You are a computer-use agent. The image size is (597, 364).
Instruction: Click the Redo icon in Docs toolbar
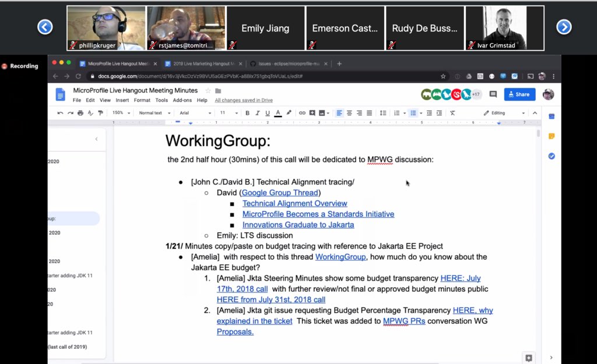tap(70, 113)
